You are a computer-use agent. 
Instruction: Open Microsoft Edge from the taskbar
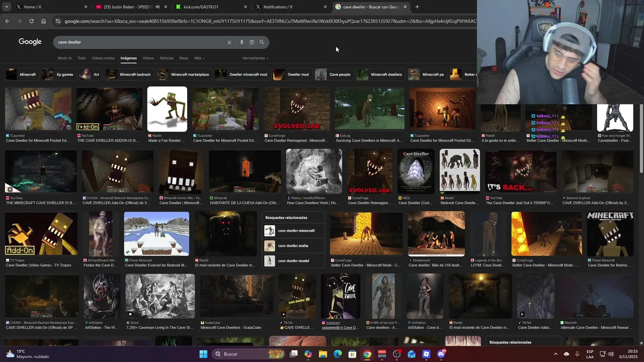(338, 354)
